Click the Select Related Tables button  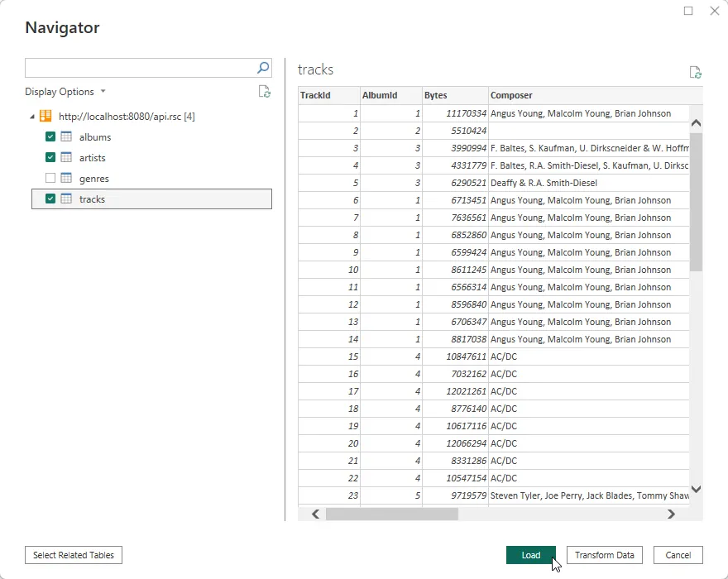click(x=73, y=555)
